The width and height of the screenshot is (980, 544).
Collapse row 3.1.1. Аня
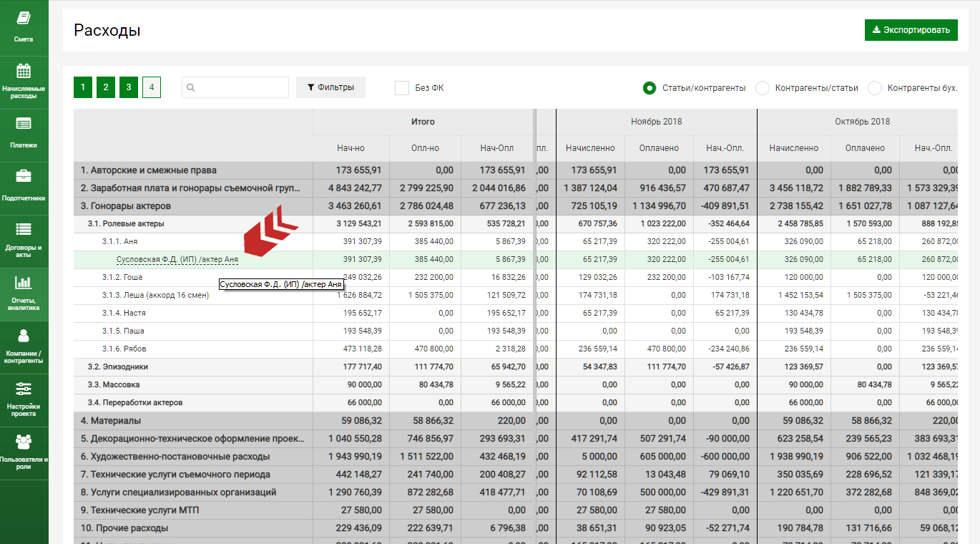point(193,241)
